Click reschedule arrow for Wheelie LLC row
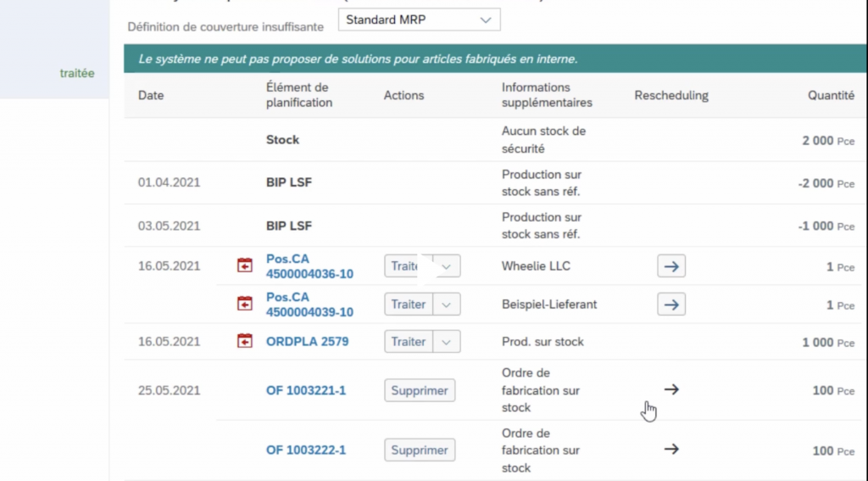The width and height of the screenshot is (868, 481). pyautogui.click(x=671, y=266)
